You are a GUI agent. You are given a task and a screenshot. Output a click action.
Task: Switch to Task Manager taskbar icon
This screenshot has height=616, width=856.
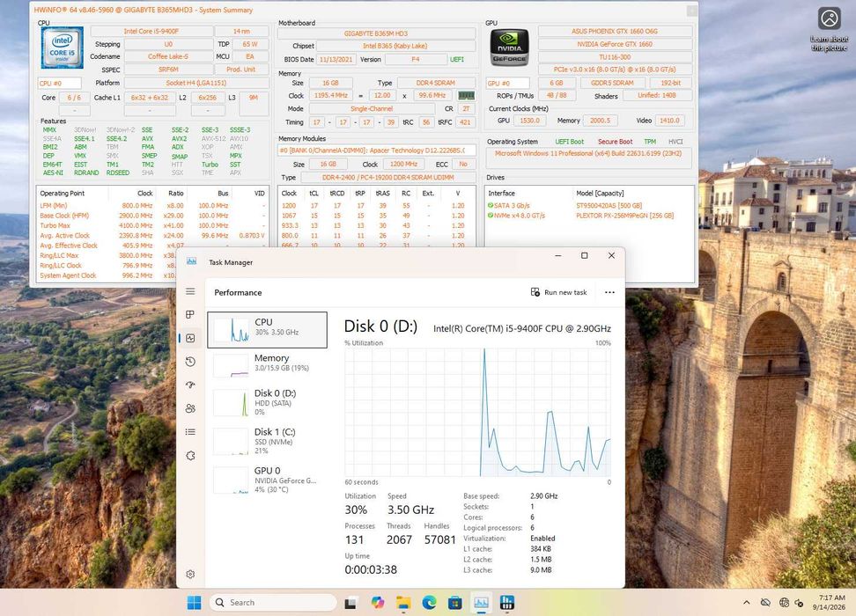click(x=481, y=602)
